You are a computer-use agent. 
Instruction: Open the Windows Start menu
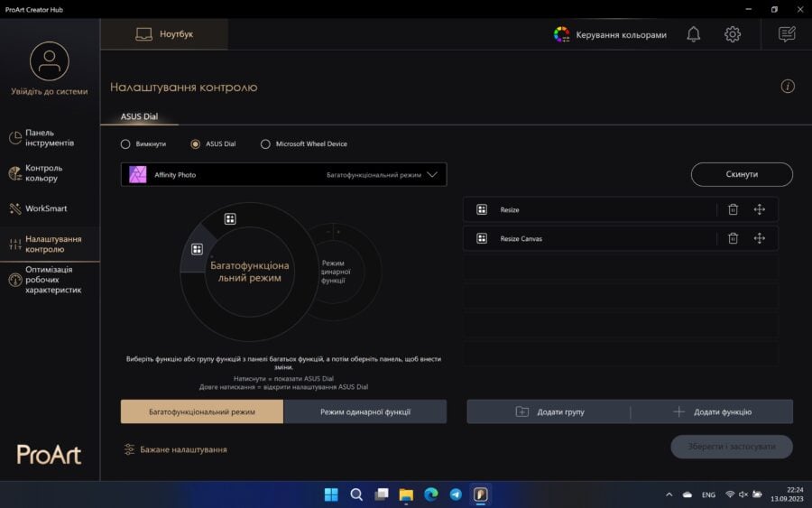pos(331,494)
